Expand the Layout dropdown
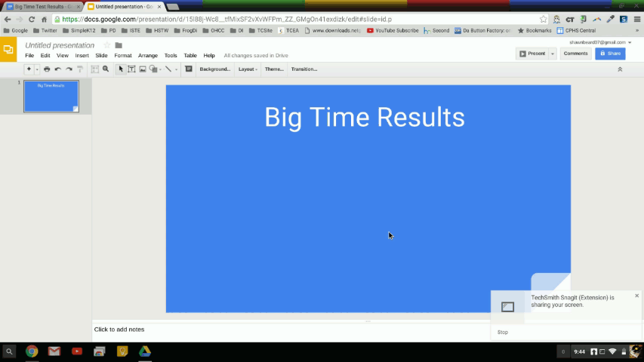Image resolution: width=644 pixels, height=362 pixels. 248,69
